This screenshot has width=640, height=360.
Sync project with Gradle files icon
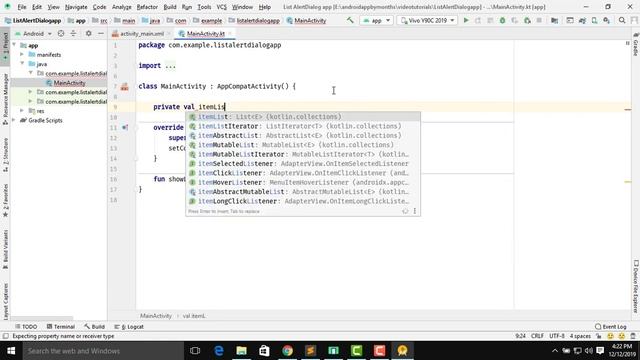(582, 20)
